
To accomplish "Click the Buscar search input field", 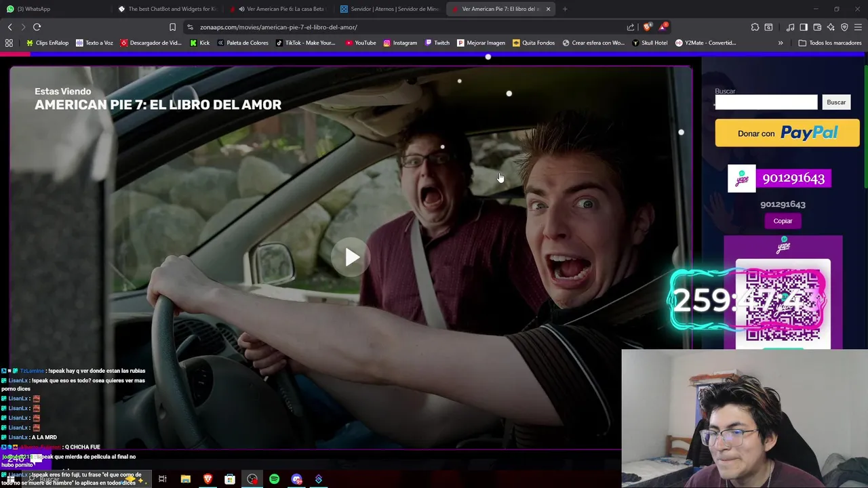I will point(766,102).
